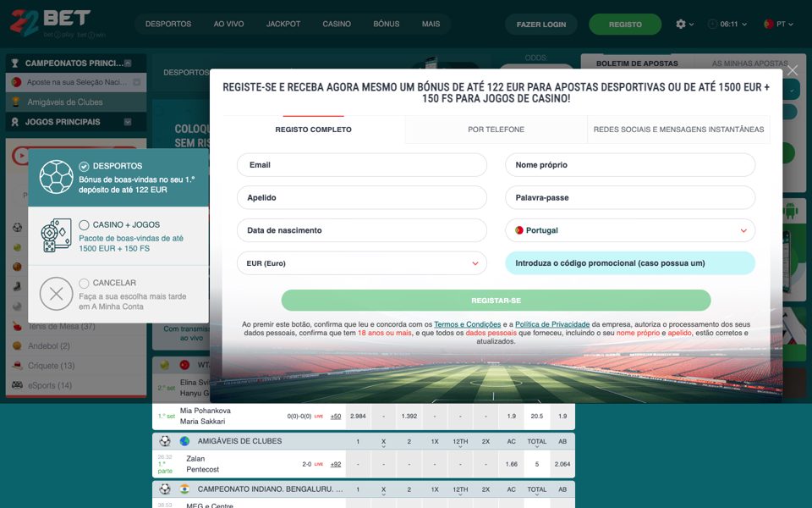Open the Ao Vivo menu item
812x508 pixels.
[x=228, y=24]
